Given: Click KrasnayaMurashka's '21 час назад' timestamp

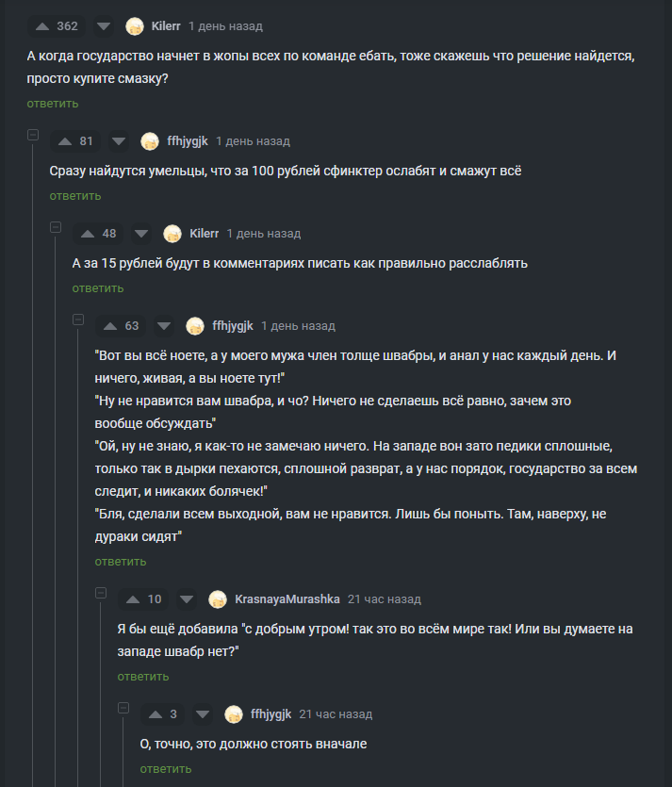Looking at the screenshot, I should (385, 599).
